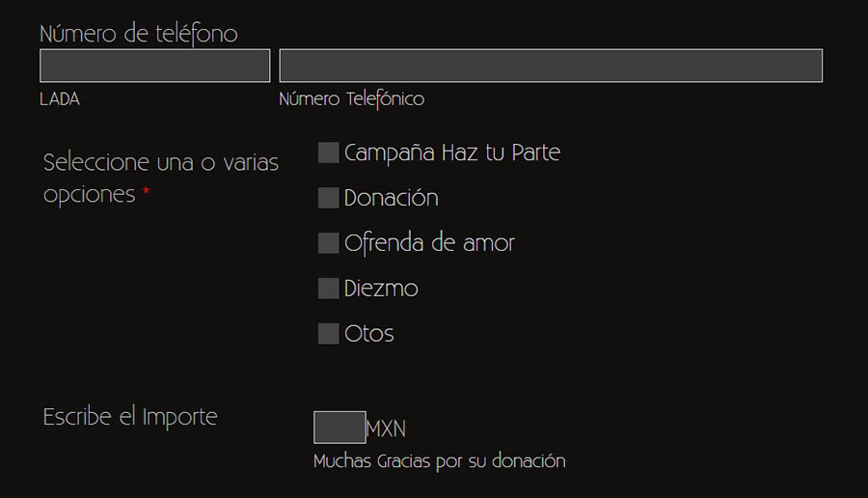Click the "Número de teléfono" heading label

[x=138, y=34]
